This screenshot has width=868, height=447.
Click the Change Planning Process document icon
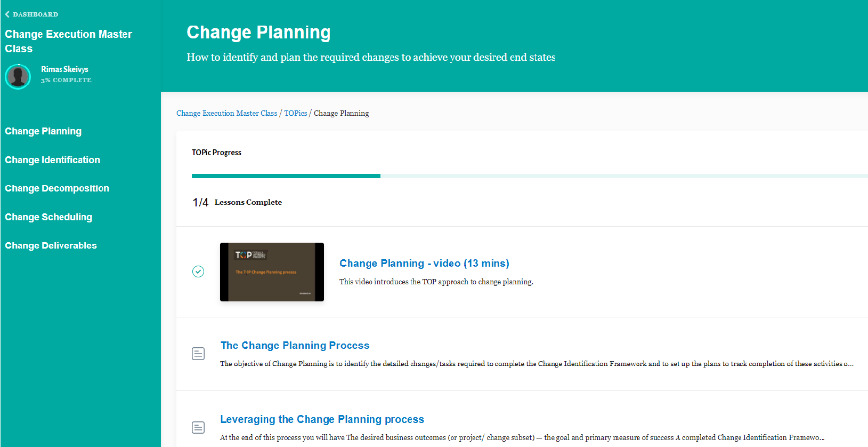(x=198, y=354)
